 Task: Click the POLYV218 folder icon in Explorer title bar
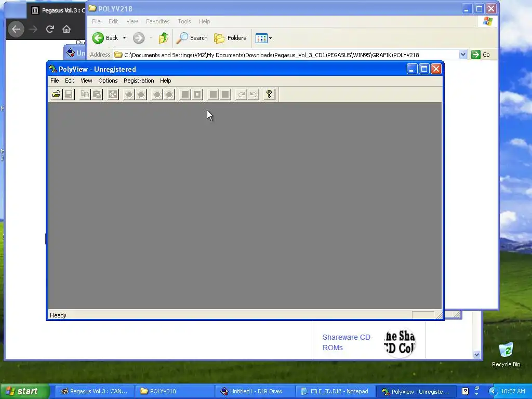tap(92, 8)
